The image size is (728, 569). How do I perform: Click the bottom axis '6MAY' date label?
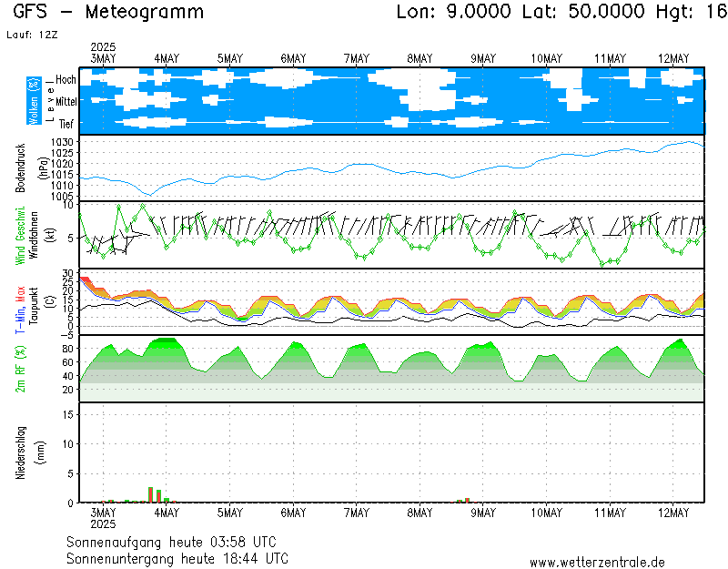(293, 513)
